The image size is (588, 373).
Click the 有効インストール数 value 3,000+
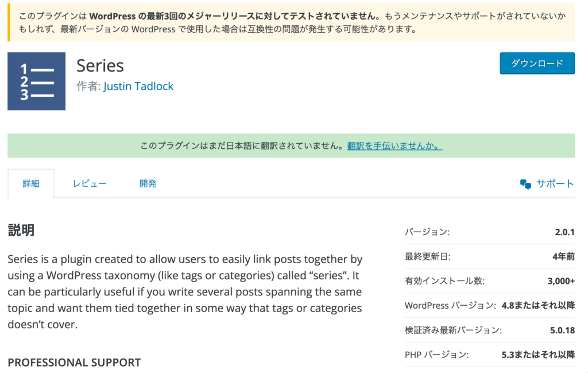[x=561, y=280]
